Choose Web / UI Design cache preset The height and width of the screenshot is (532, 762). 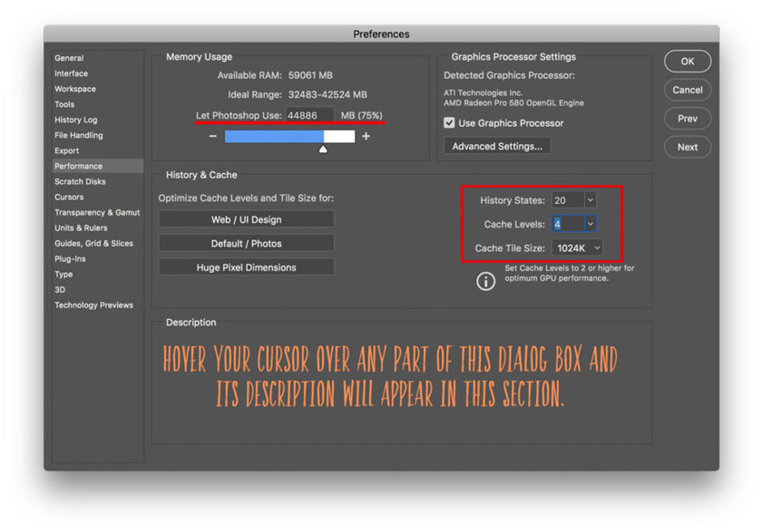point(246,219)
